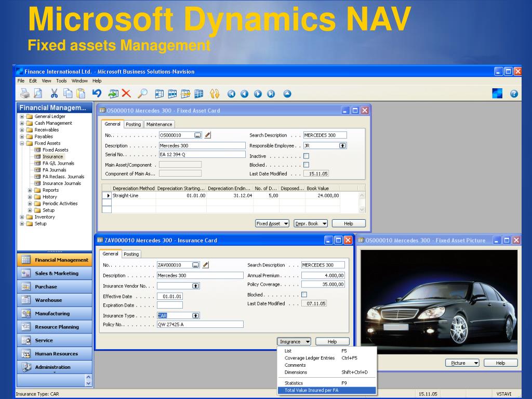Expand Payables tree node
The height and width of the screenshot is (399, 532).
(22, 137)
